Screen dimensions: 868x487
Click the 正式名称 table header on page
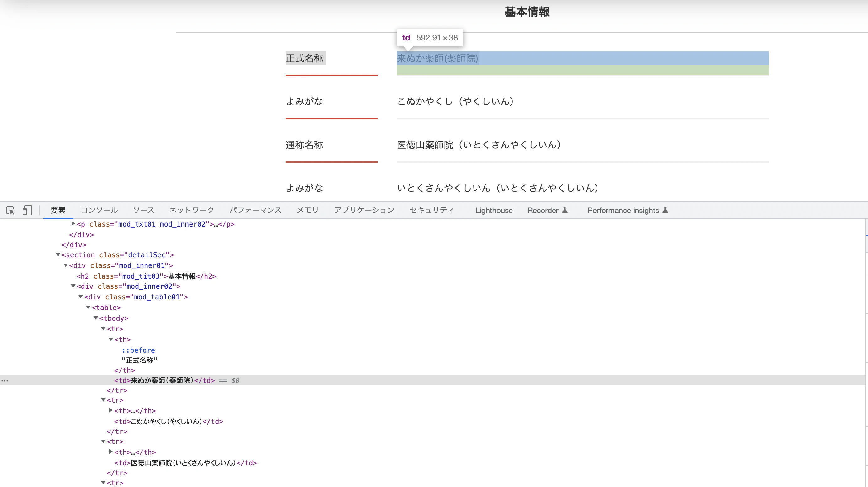pos(305,58)
